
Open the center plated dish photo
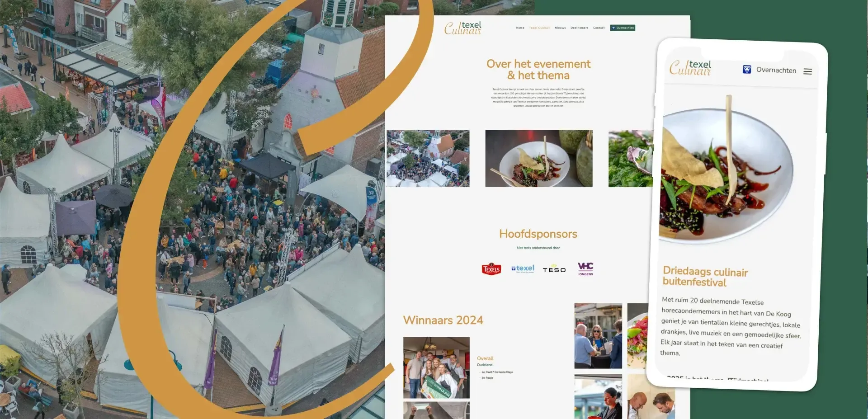538,159
